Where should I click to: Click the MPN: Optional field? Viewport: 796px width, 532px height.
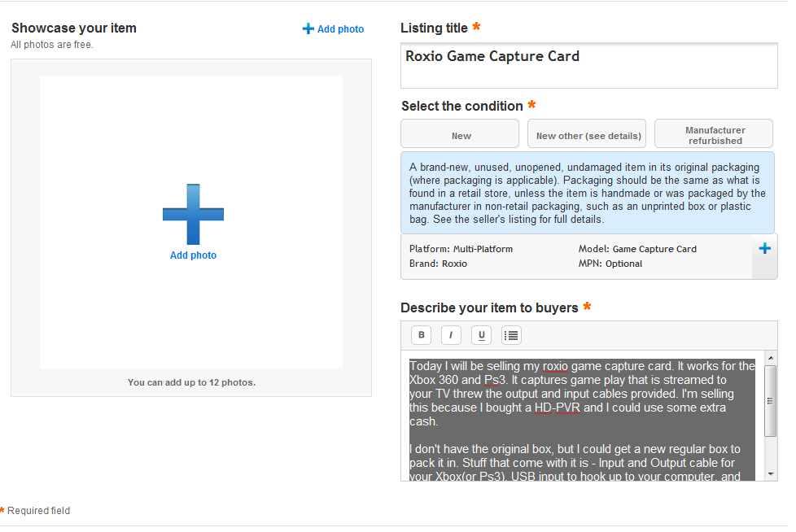click(x=610, y=264)
